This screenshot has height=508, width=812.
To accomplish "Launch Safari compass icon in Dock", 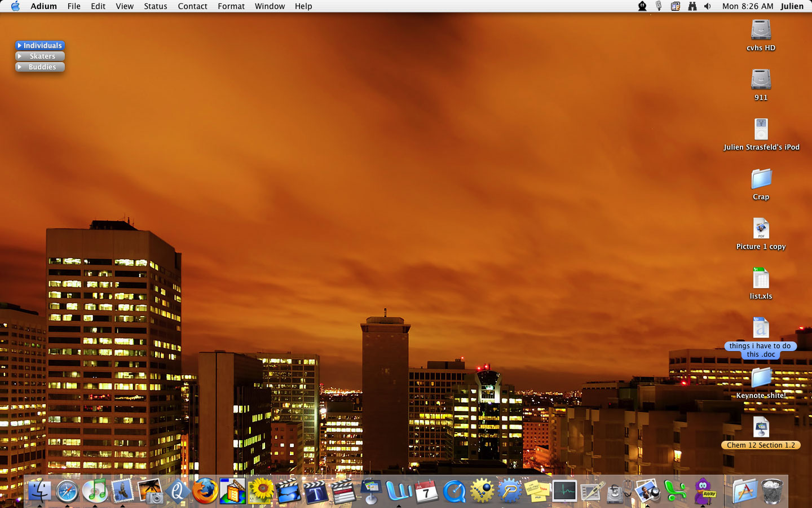I will click(x=67, y=491).
